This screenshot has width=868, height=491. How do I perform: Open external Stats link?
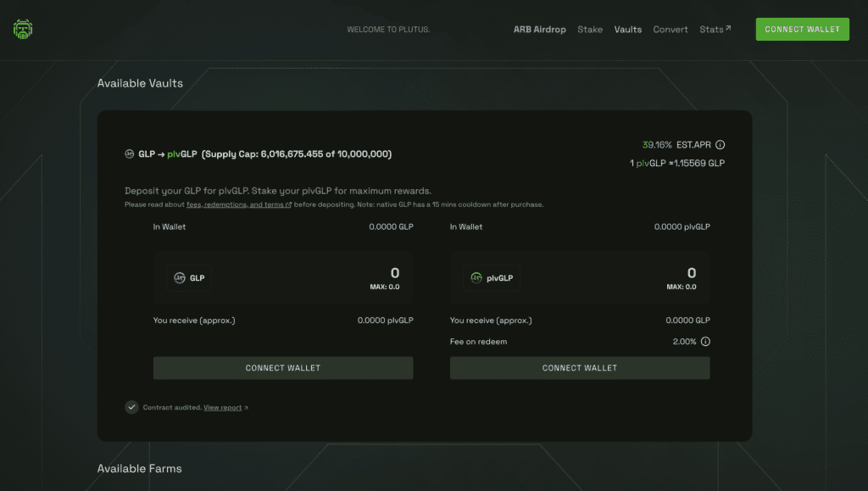715,30
